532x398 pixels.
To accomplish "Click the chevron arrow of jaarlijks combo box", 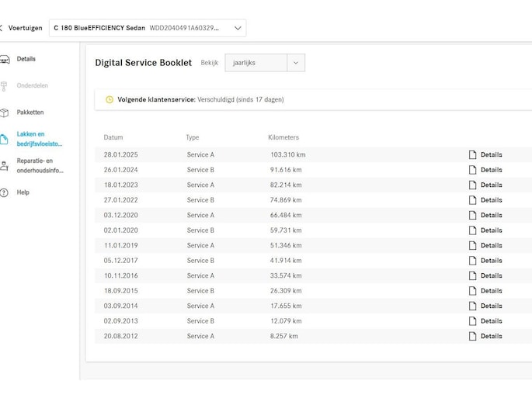I will point(296,63).
